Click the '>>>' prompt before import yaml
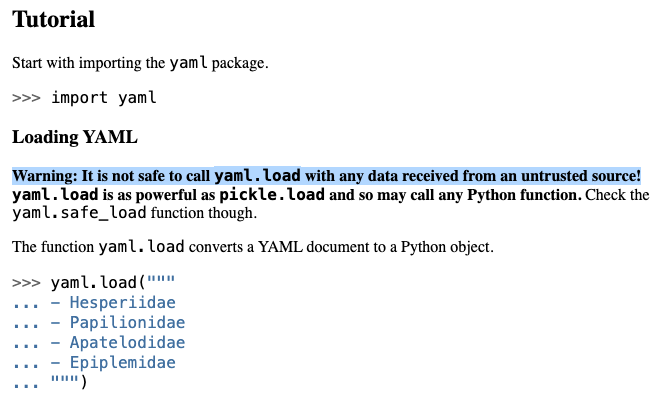This screenshot has height=413, width=669. (26, 98)
